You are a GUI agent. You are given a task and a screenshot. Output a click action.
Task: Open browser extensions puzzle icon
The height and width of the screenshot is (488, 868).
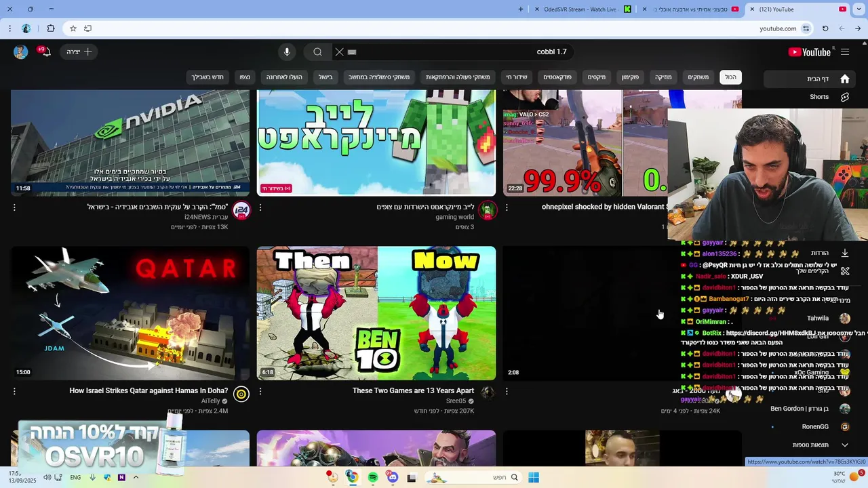point(51,28)
